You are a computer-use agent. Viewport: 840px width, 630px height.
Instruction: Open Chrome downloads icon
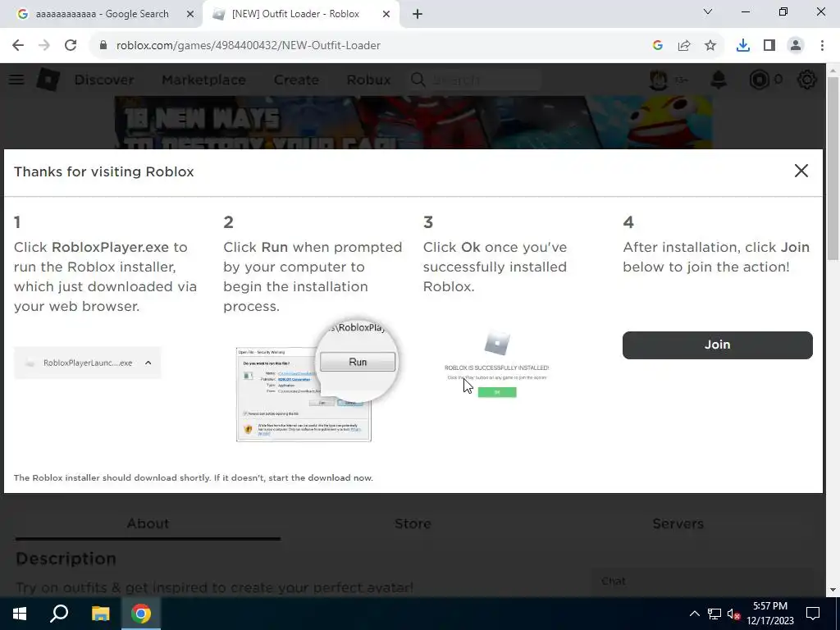[743, 46]
